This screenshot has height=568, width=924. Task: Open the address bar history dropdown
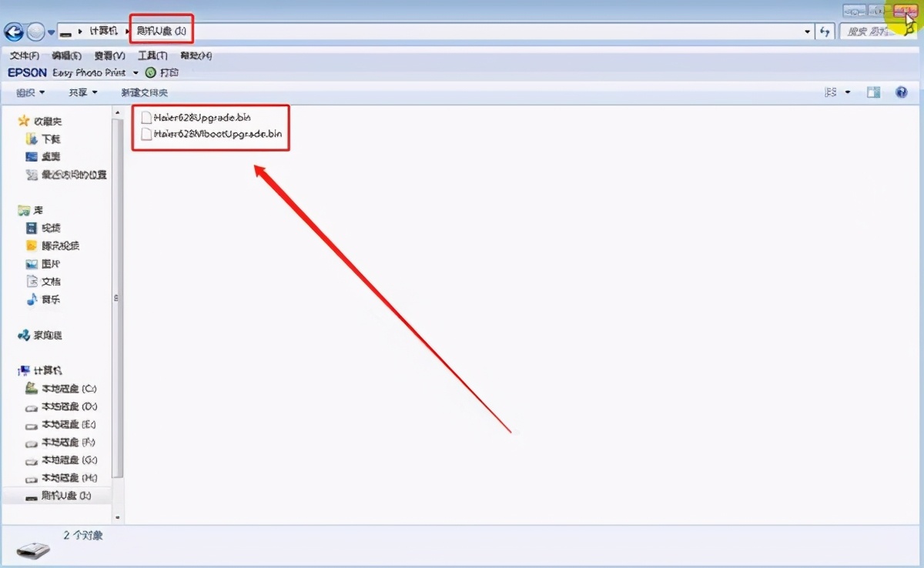pos(807,32)
